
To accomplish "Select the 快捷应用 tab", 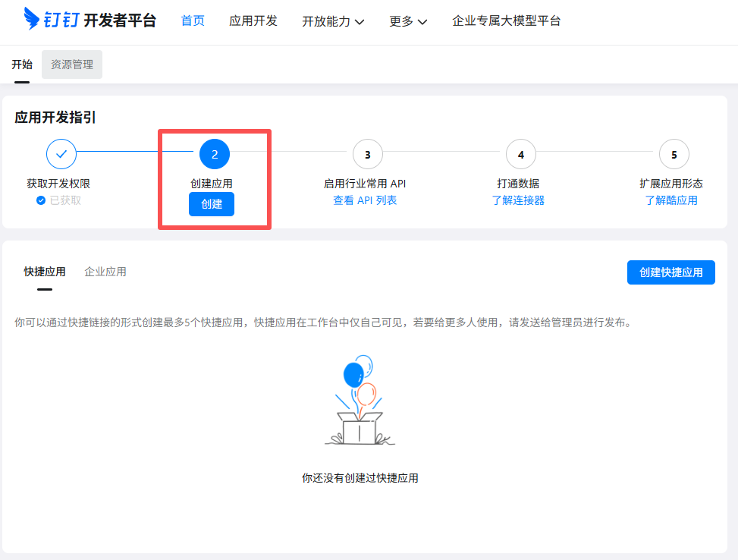I will click(x=45, y=272).
